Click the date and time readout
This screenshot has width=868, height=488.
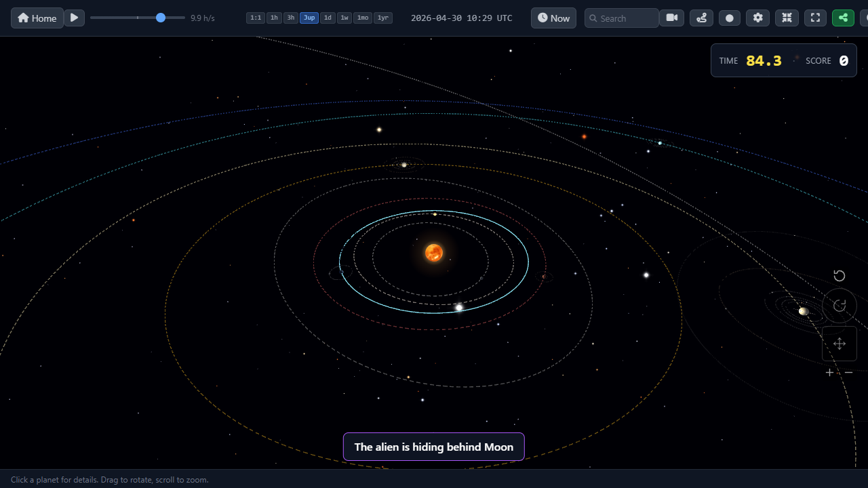pyautogui.click(x=462, y=18)
